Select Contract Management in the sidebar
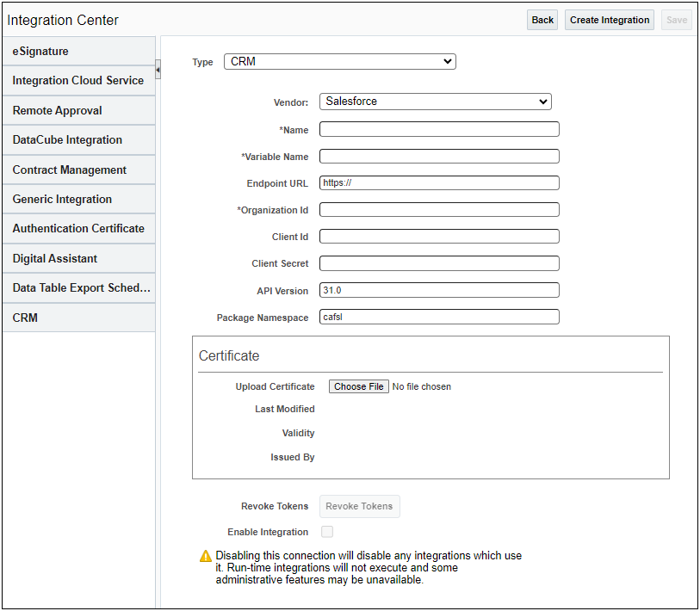Screen dimensions: 700x611 69,170
